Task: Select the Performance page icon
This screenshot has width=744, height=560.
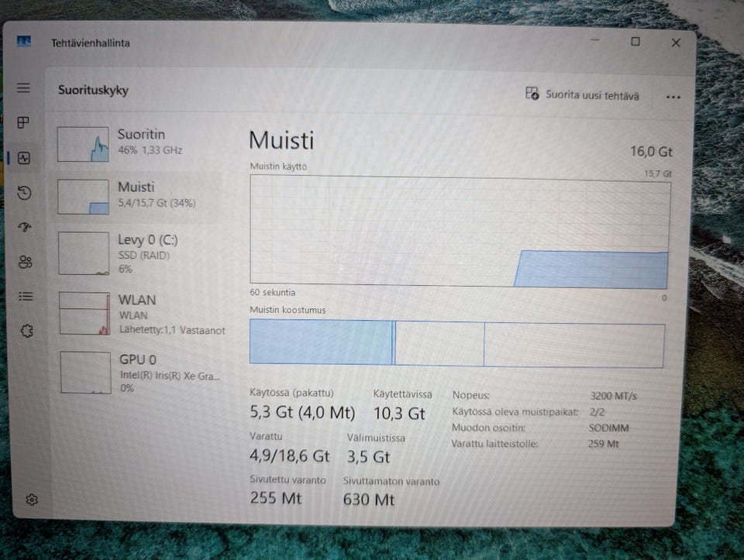Action: click(x=24, y=158)
